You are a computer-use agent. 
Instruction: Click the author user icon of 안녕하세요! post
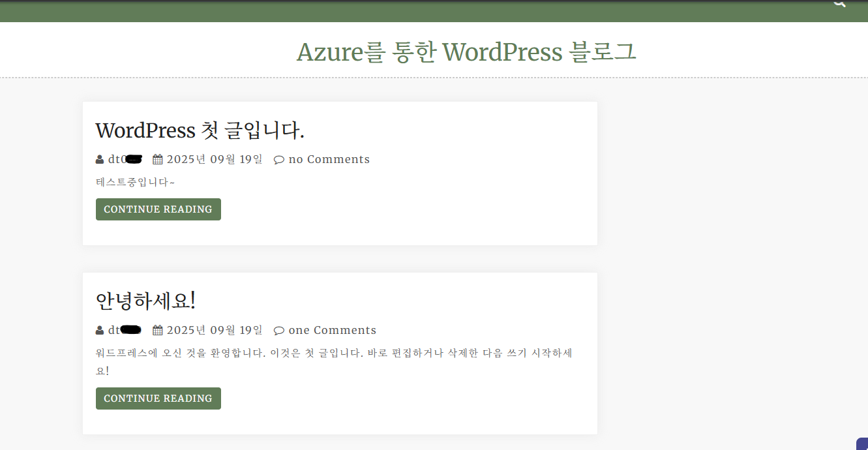(x=100, y=330)
